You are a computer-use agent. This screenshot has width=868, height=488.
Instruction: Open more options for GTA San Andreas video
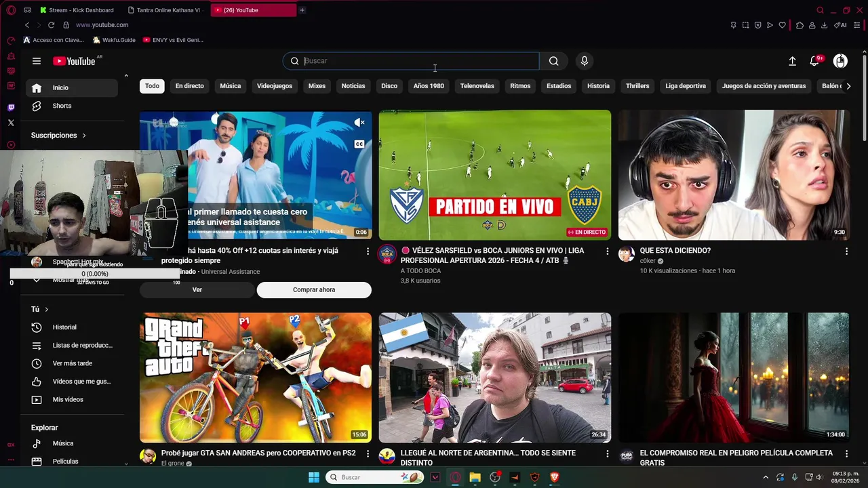368,453
